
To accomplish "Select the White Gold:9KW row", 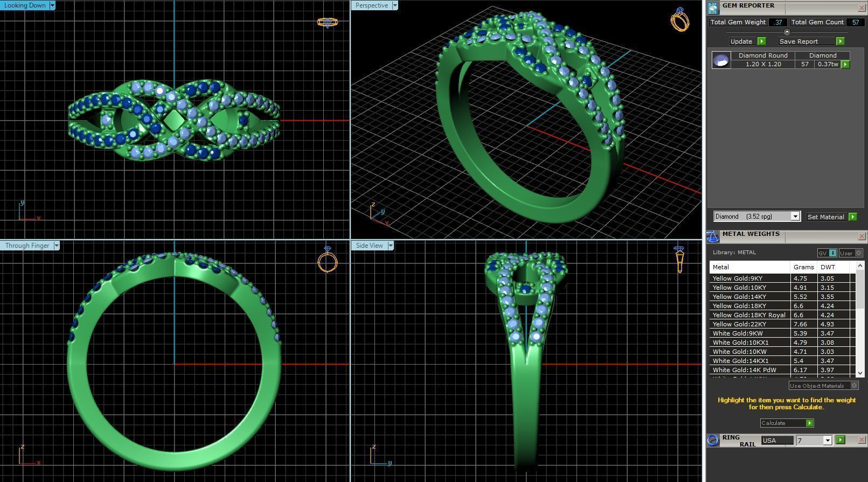I will coord(782,333).
